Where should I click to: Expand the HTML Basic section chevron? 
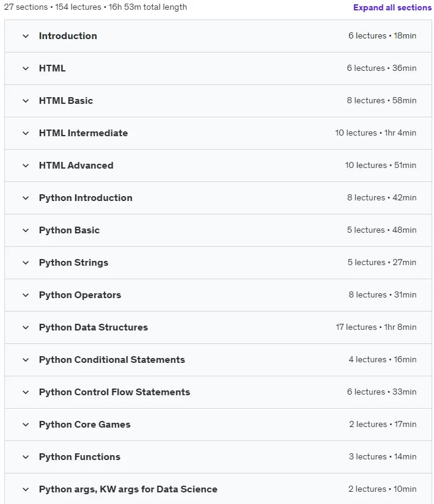click(26, 101)
